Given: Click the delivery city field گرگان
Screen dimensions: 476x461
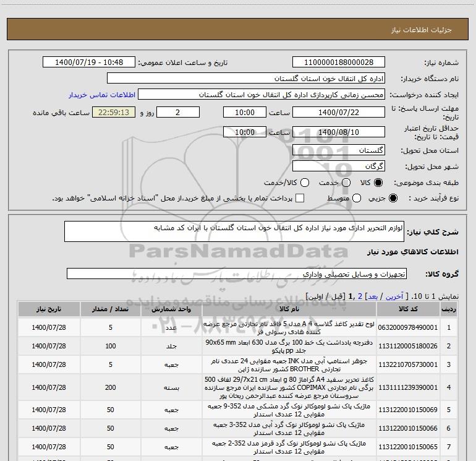Looking at the screenshot, I should tap(339, 166).
